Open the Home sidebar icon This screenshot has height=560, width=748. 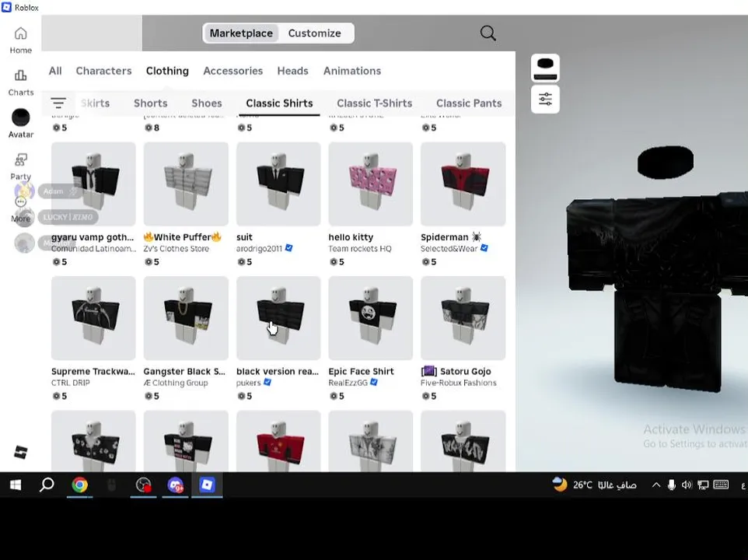pos(20,40)
